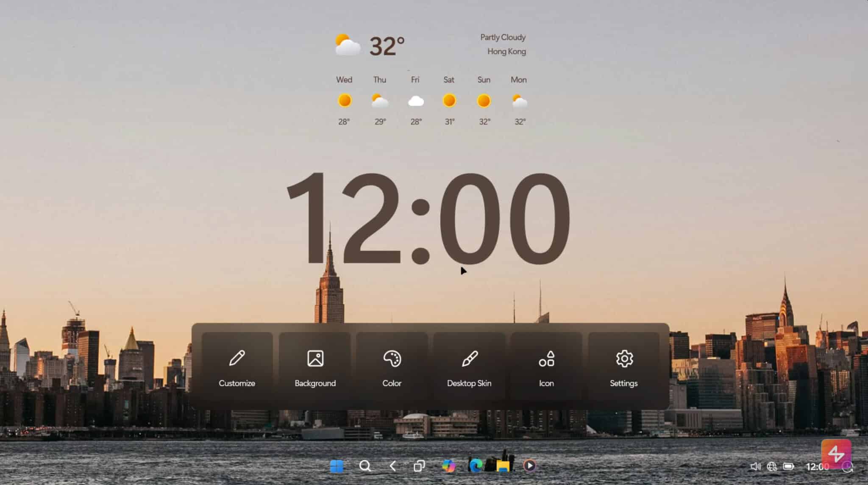Open the Settings gear icon
Viewport: 868px width, 485px height.
point(623,358)
